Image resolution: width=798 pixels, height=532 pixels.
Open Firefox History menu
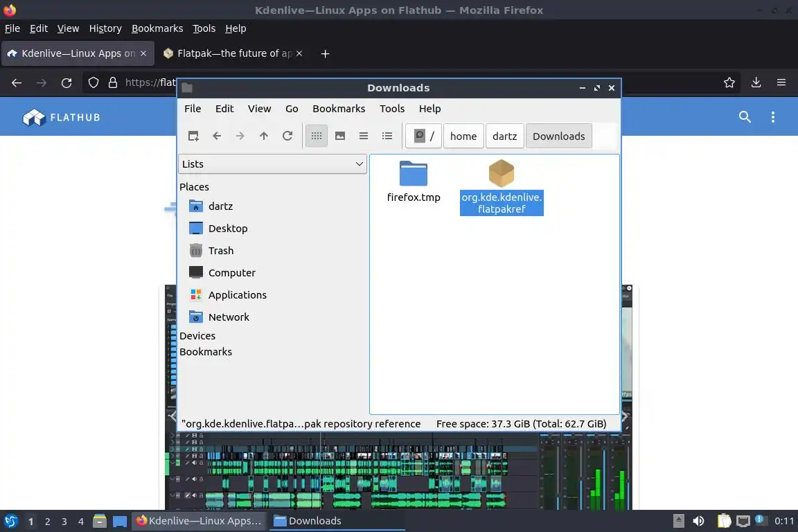(105, 28)
